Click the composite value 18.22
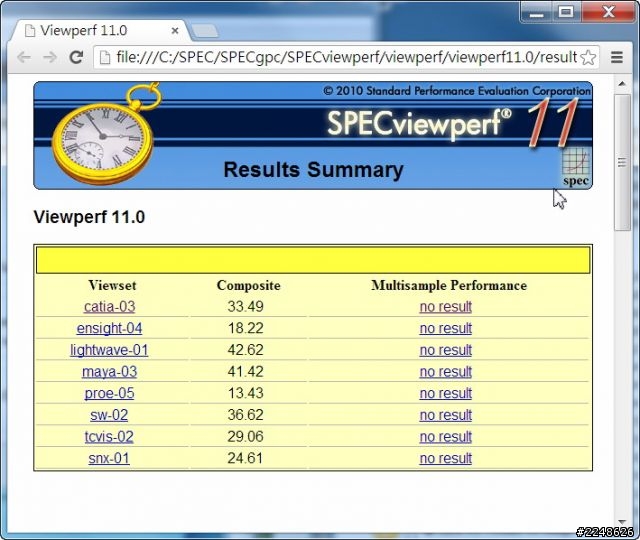The width and height of the screenshot is (640, 540). coord(245,328)
